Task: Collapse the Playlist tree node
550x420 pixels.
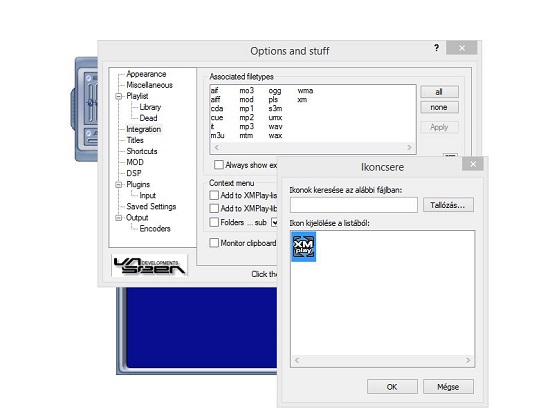Action: 119,96
